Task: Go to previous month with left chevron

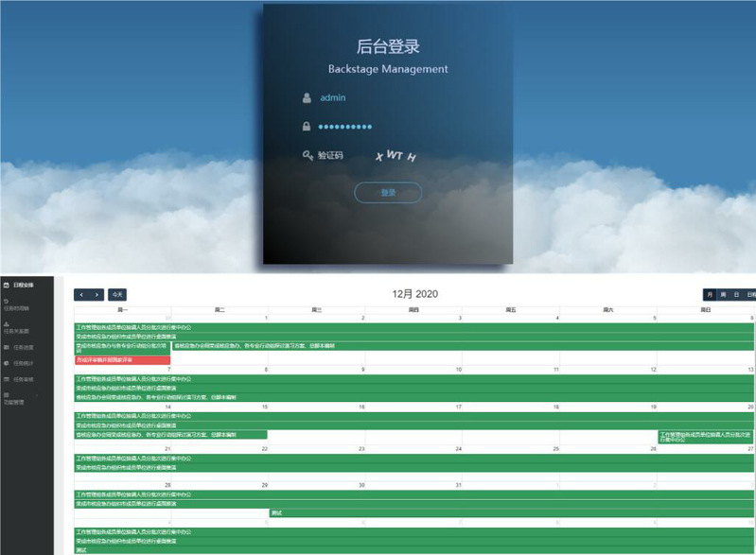Action: [81, 295]
